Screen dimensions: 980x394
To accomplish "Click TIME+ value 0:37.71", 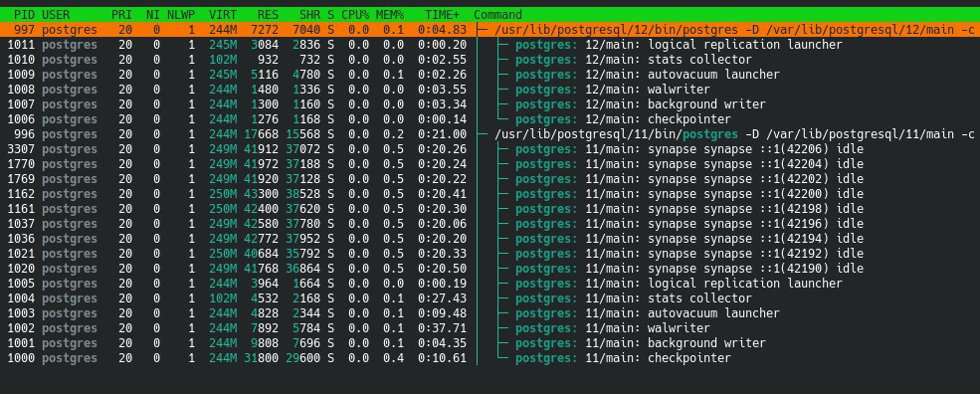I will point(442,328).
